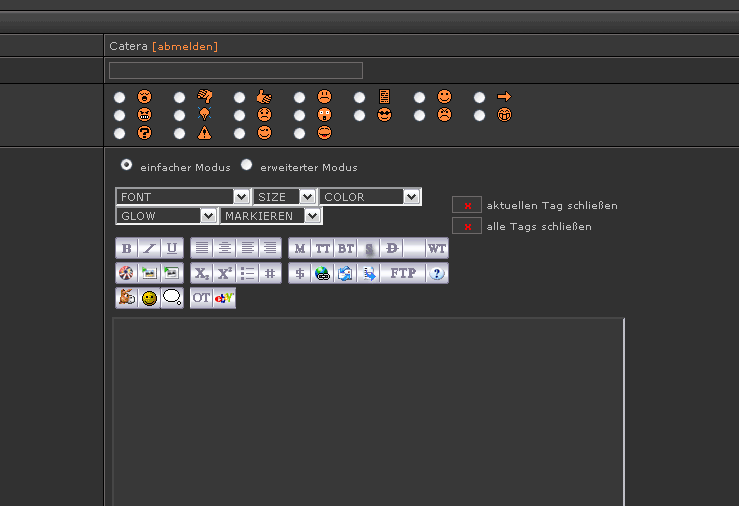Click the Bold formatting button
This screenshot has height=506, width=739.
click(126, 248)
